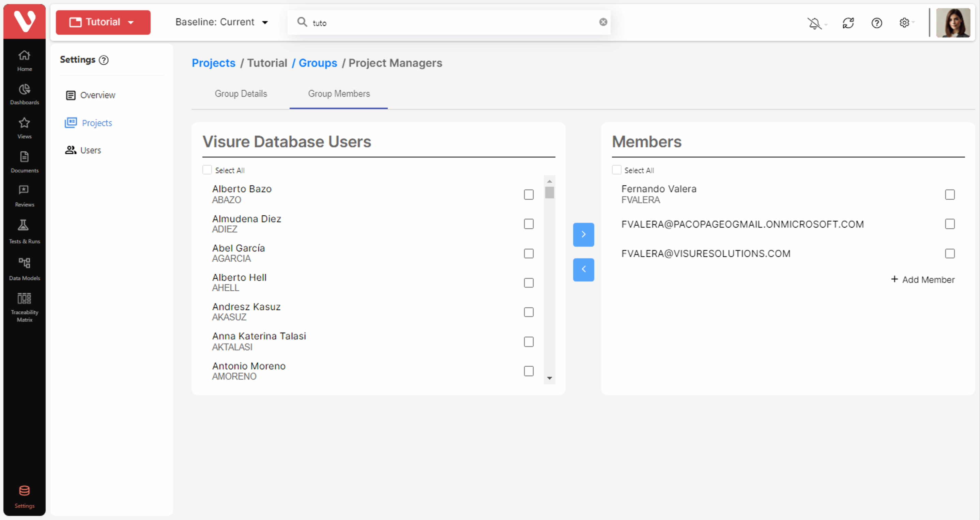Click the Add Member button
This screenshot has height=520, width=980.
923,279
